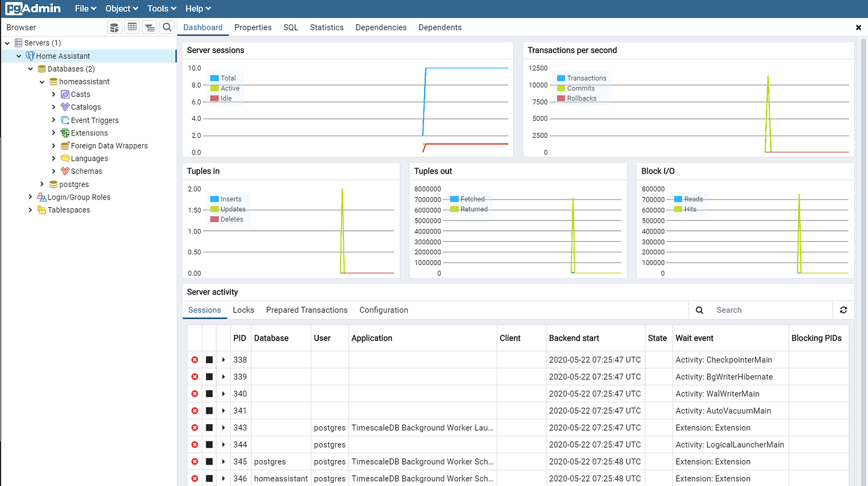Screen dimensions: 868x486
Task: Open the Search objects magnifier icon
Action: tap(167, 27)
